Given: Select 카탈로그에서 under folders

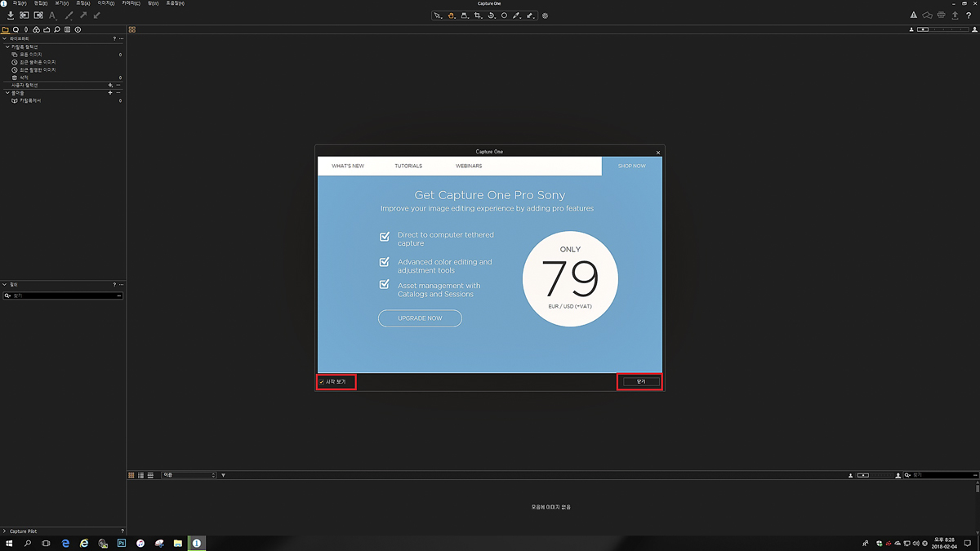Looking at the screenshot, I should tap(30, 100).
